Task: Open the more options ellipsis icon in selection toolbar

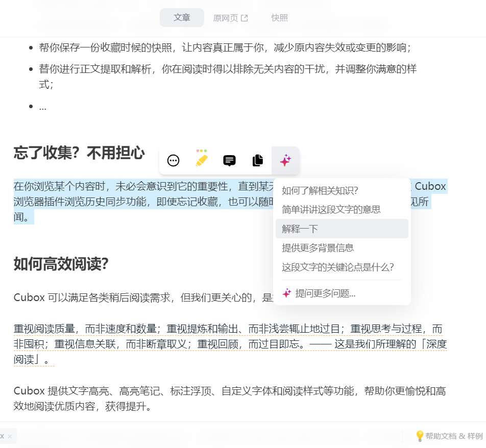Action: pyautogui.click(x=173, y=161)
